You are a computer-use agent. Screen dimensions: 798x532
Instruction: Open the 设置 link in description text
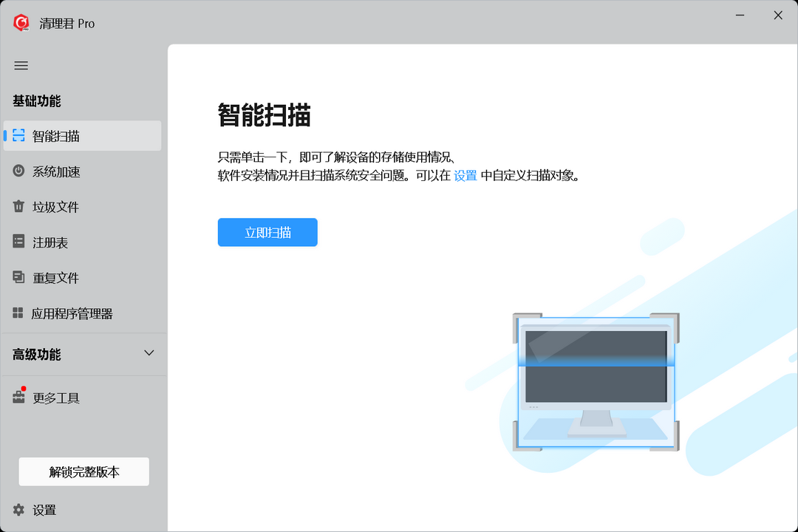pyautogui.click(x=464, y=176)
